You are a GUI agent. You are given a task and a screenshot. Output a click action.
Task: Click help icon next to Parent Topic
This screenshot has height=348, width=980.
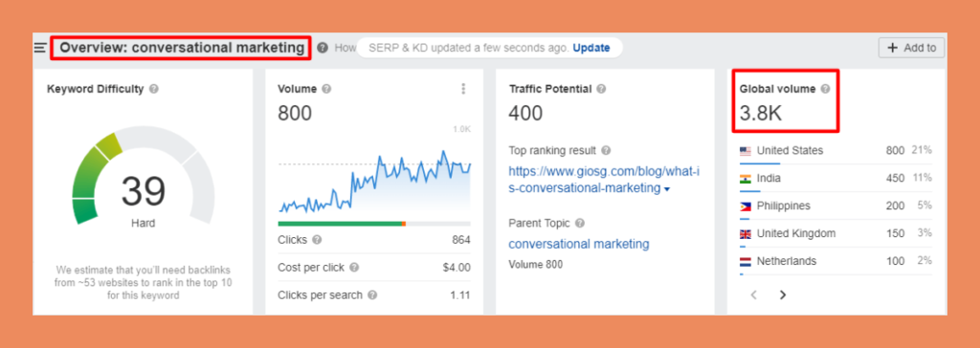580,223
